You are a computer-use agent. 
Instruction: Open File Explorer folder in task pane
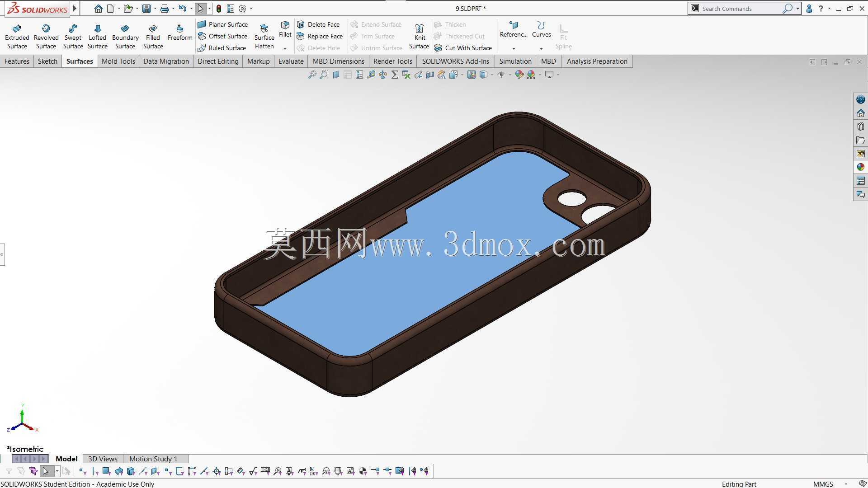pyautogui.click(x=860, y=141)
